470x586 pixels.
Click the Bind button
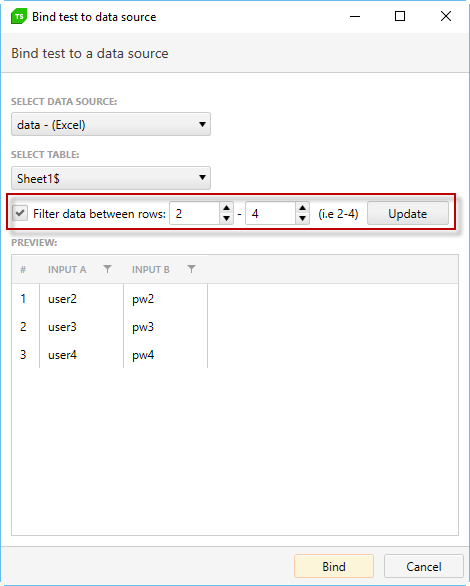(x=334, y=566)
